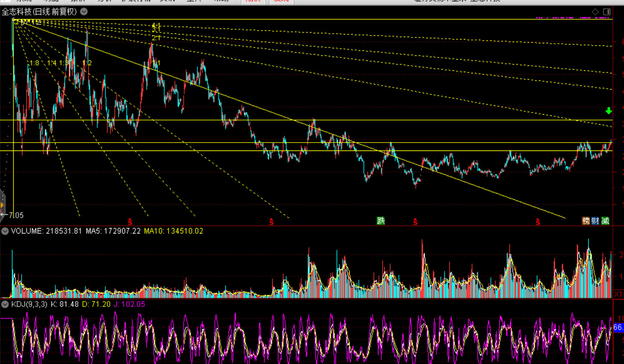Select the 1:8 Gann angle label
The image size is (624, 364).
34,63
